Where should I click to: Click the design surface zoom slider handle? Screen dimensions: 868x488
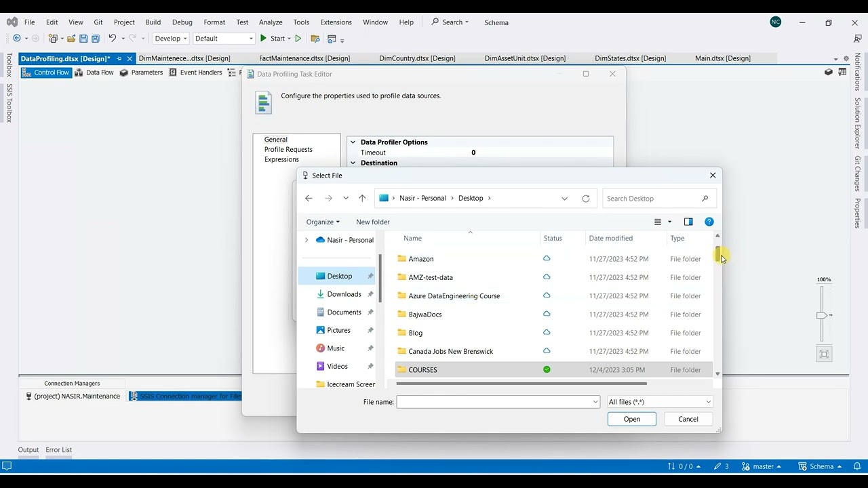pyautogui.click(x=822, y=315)
